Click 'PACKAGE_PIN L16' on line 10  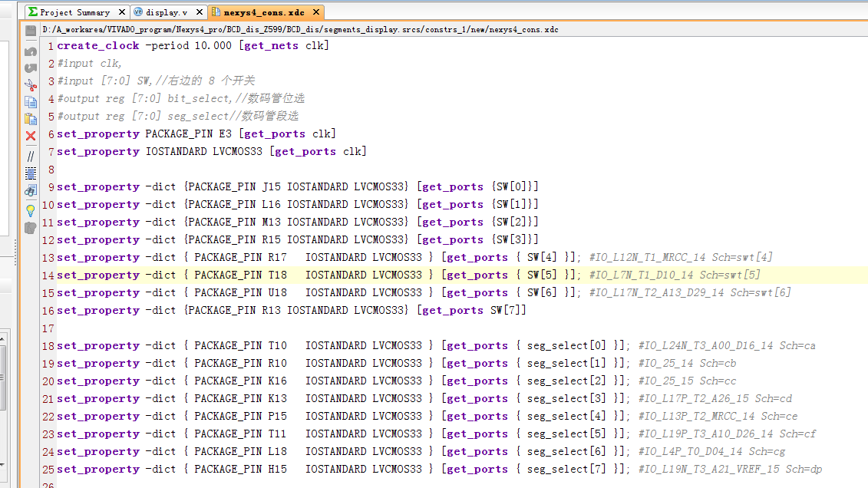[234, 205]
